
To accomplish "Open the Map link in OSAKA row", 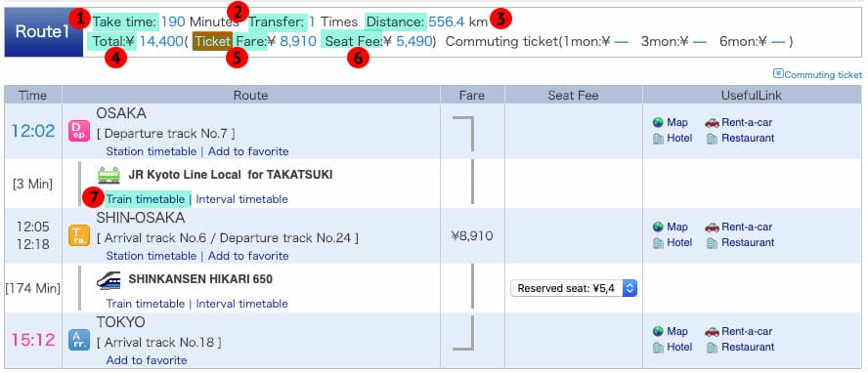I will pos(677,123).
